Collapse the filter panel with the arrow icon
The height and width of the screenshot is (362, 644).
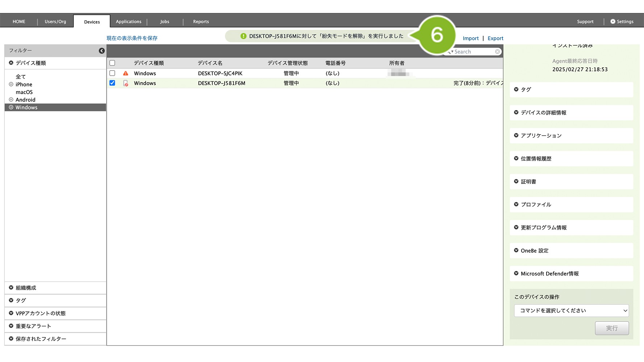pos(102,51)
